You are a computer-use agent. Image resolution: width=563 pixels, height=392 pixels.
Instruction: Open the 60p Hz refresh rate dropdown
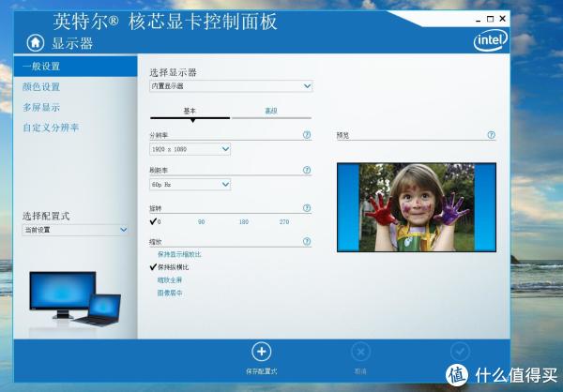pyautogui.click(x=190, y=185)
